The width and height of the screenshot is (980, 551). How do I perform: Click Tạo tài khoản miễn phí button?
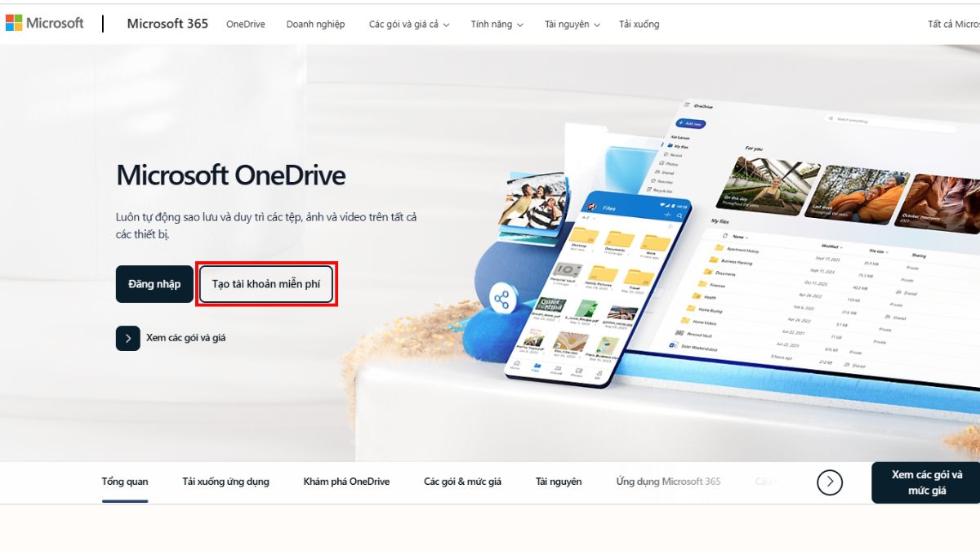266,284
